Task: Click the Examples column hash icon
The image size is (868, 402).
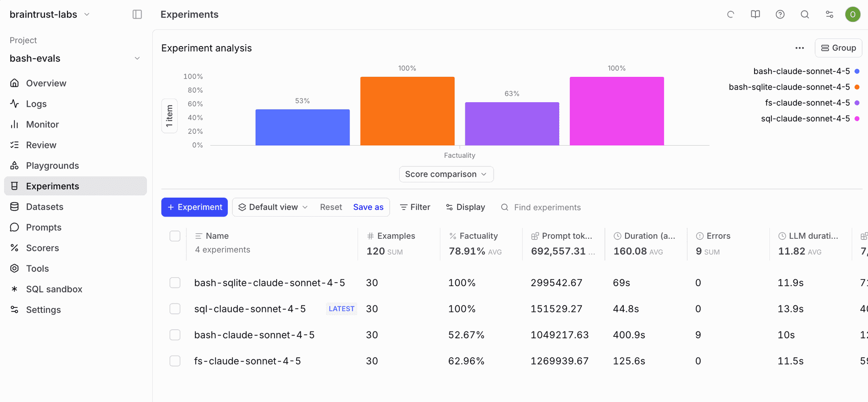Action: coord(370,236)
